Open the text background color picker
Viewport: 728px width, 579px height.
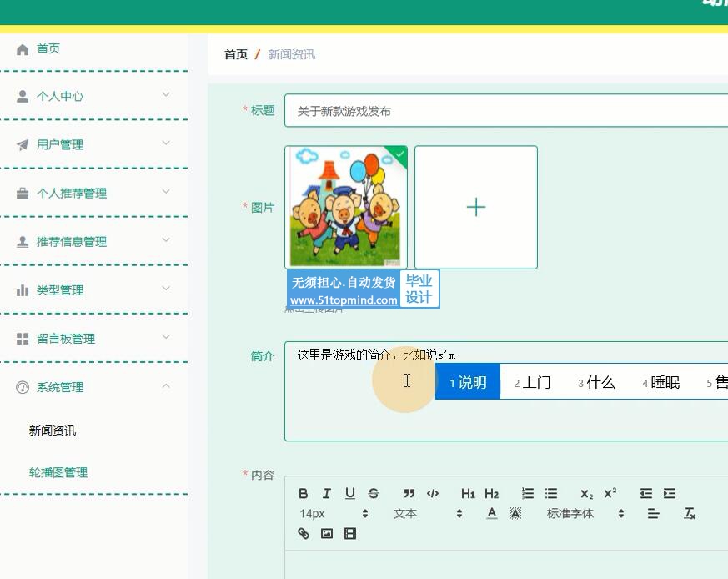(515, 513)
